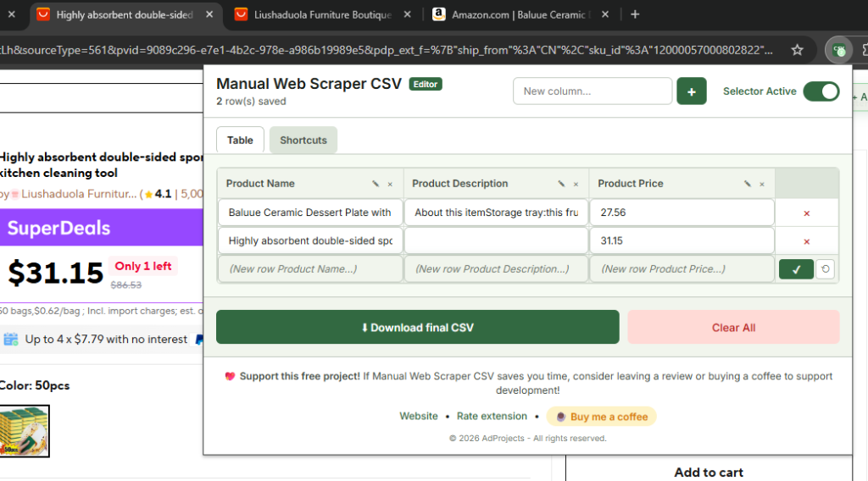This screenshot has height=481, width=868.
Task: Delete the Product Name column
Action: coord(390,184)
